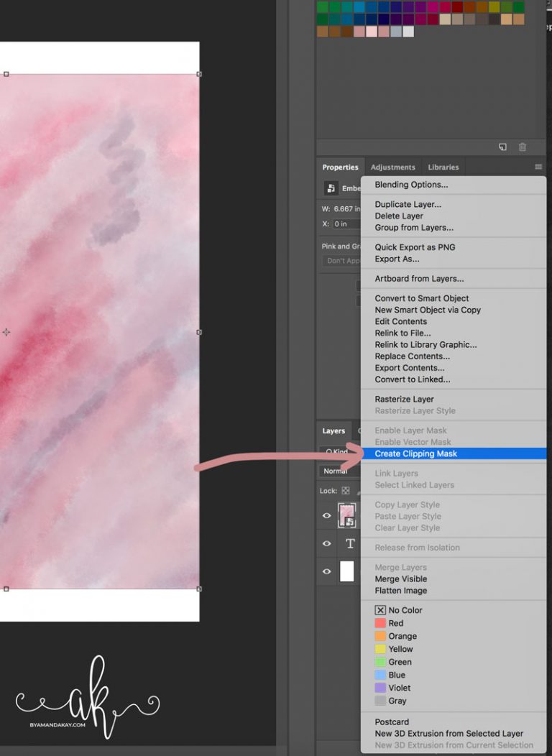Select Quick Export as PNG
Viewport: 552px width, 756px height.
tap(415, 247)
